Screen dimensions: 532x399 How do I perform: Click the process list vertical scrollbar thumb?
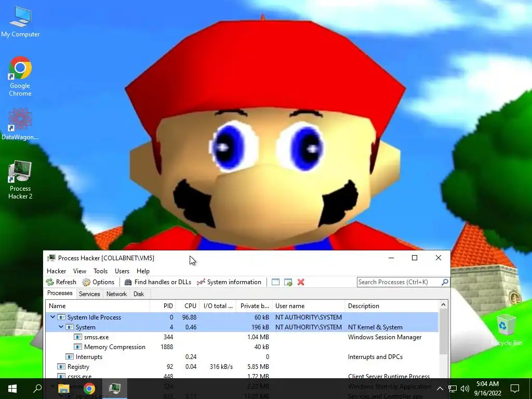443,332
